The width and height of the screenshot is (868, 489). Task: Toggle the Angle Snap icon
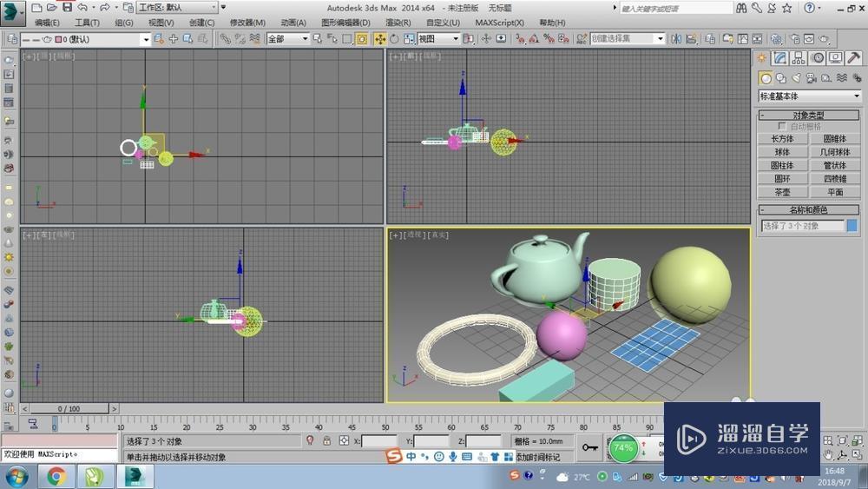point(534,39)
